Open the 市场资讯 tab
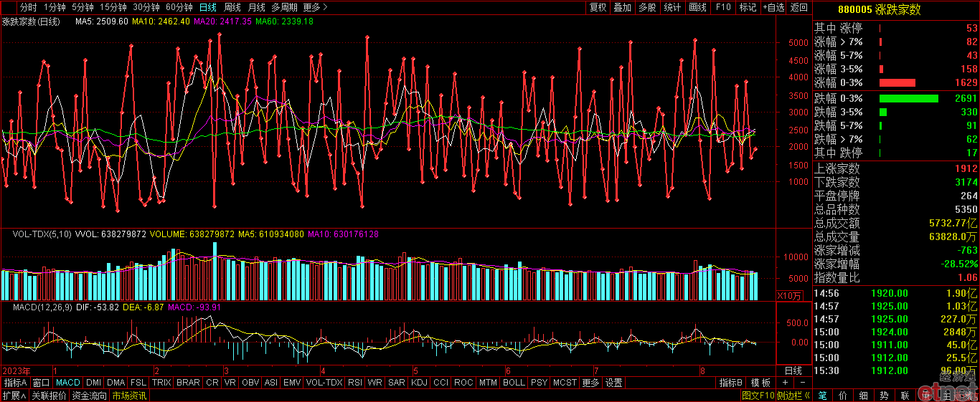980x402 pixels. pos(129,396)
